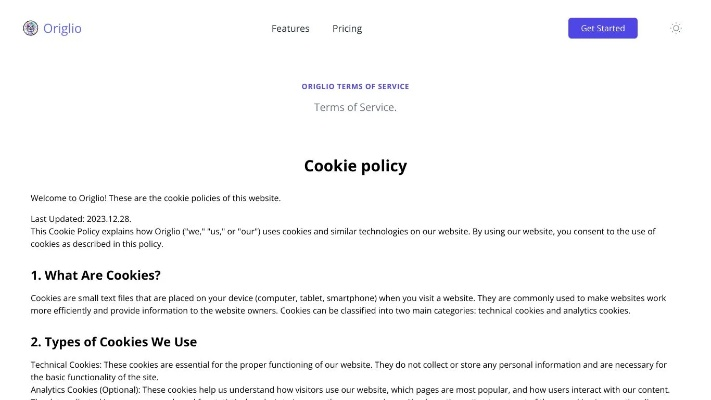Select the '2. Types of Cookies We Use' heading
The width and height of the screenshot is (711, 400).
pyautogui.click(x=113, y=342)
